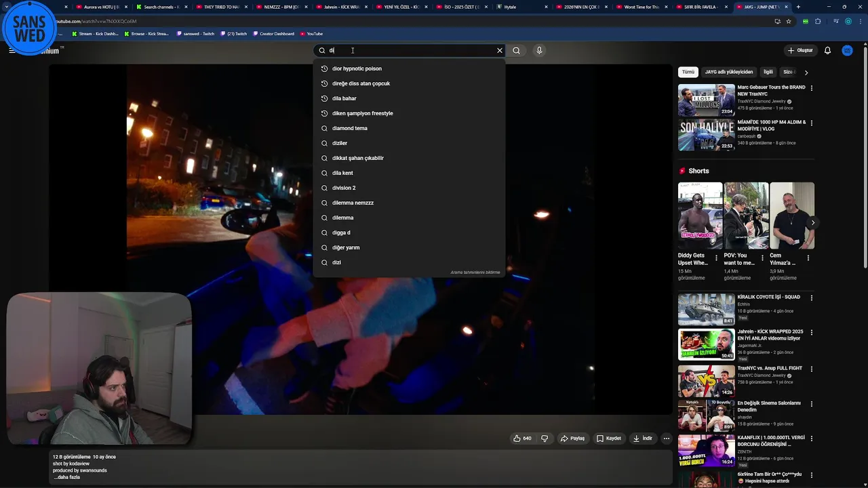Click 'Arama tahminlerini bildirme' link
Image resolution: width=868 pixels, height=488 pixels.
click(x=475, y=272)
